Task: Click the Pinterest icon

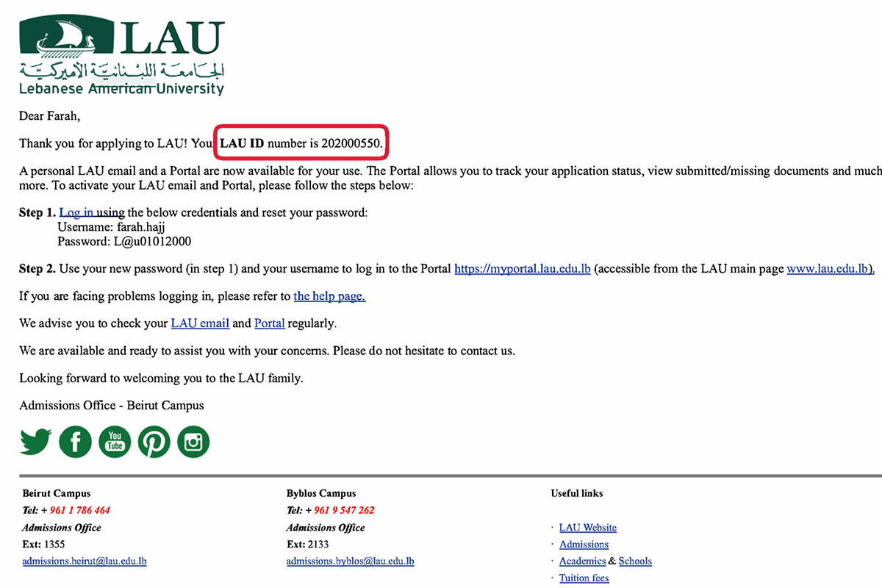Action: pyautogui.click(x=154, y=442)
